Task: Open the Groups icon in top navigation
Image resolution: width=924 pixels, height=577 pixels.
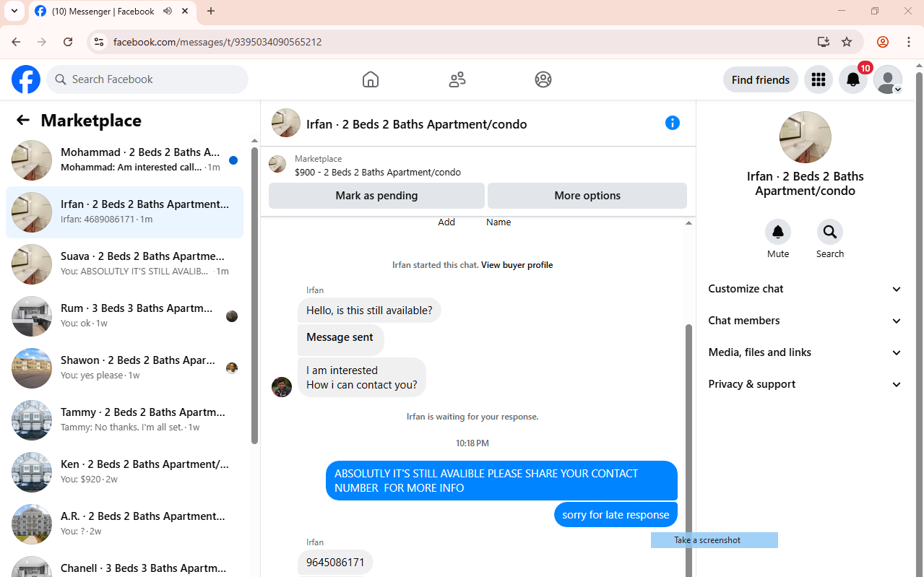Action: [543, 79]
